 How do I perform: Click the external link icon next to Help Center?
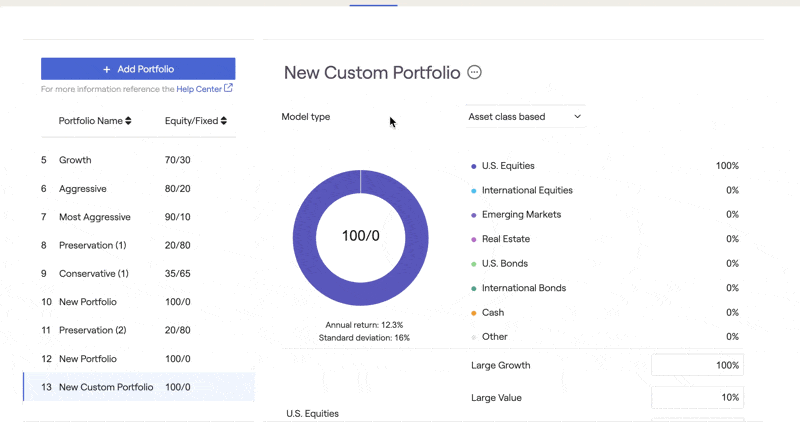pyautogui.click(x=229, y=88)
